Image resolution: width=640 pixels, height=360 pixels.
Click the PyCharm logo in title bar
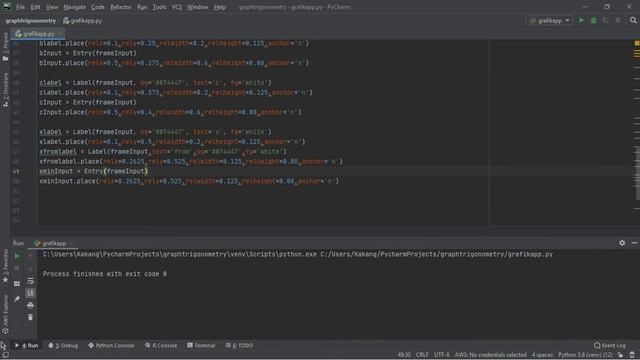(7, 7)
